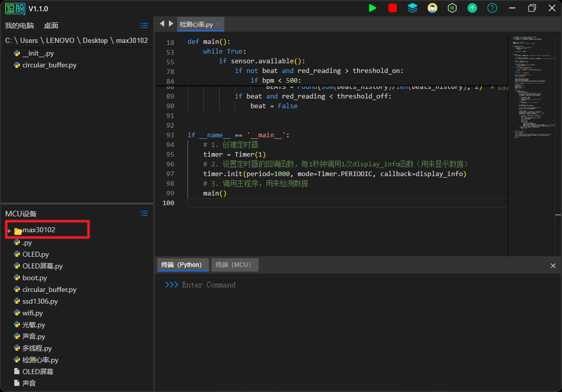Viewport: 562px width, 392px height.
Task: Close the terminal panel
Action: coord(553,265)
